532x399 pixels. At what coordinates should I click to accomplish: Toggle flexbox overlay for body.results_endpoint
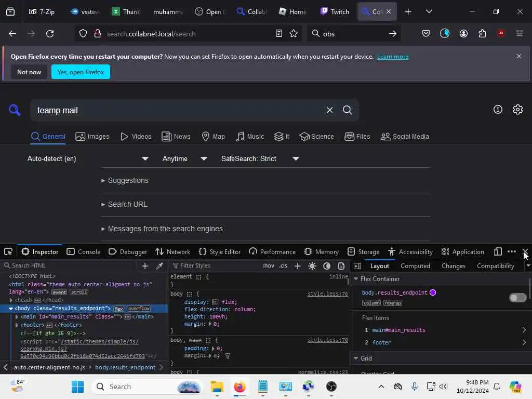(x=518, y=298)
